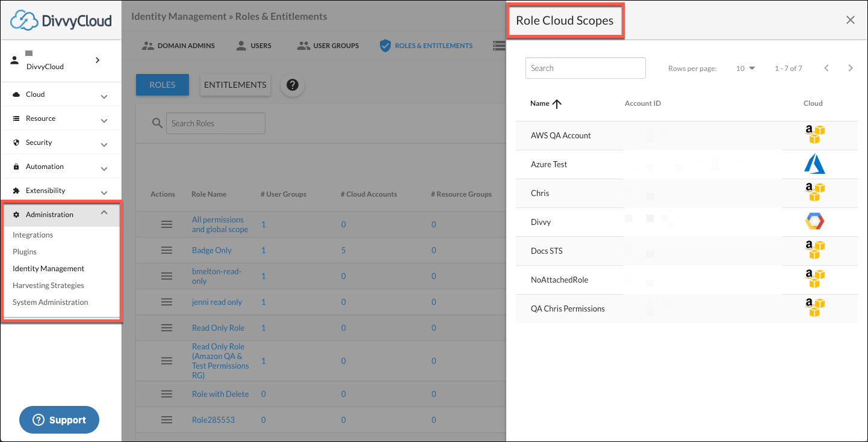Click Badge Only cloud accounts count 5
The height and width of the screenshot is (442, 868).
344,250
